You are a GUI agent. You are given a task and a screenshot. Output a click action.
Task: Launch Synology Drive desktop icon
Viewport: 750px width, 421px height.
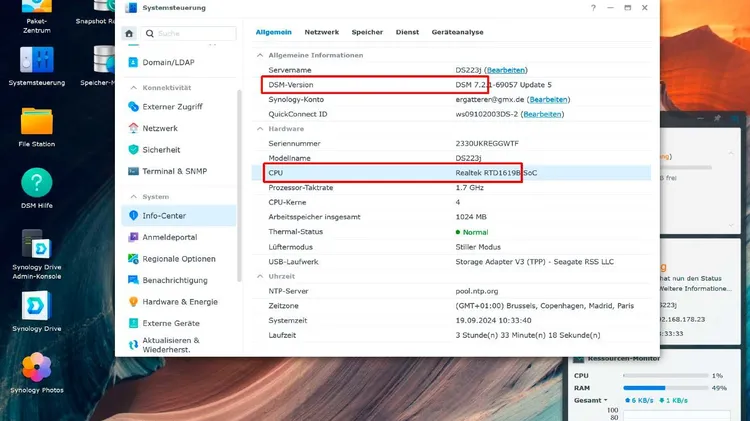(x=37, y=311)
